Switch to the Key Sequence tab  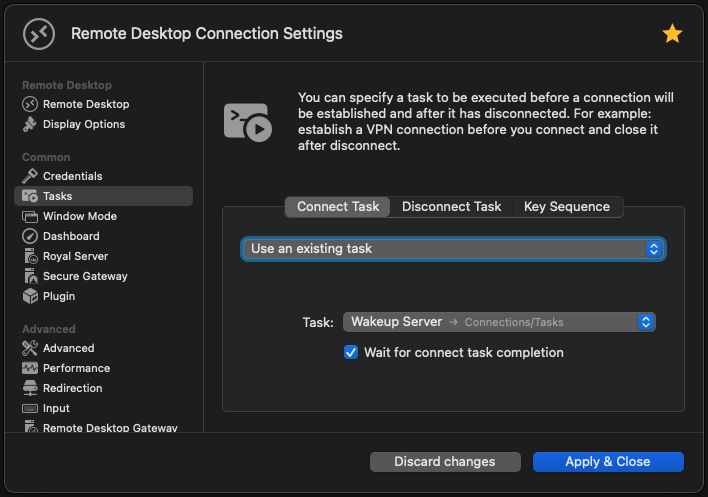tap(566, 206)
